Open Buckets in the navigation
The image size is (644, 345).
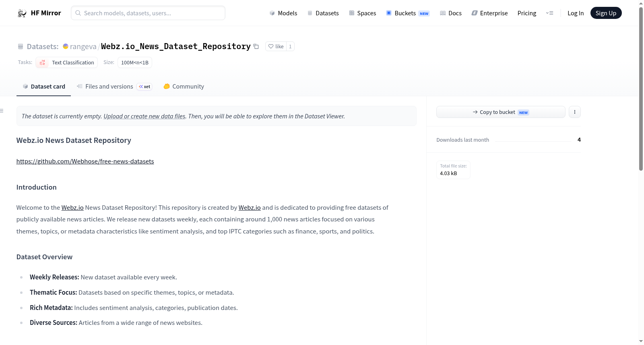(x=408, y=13)
